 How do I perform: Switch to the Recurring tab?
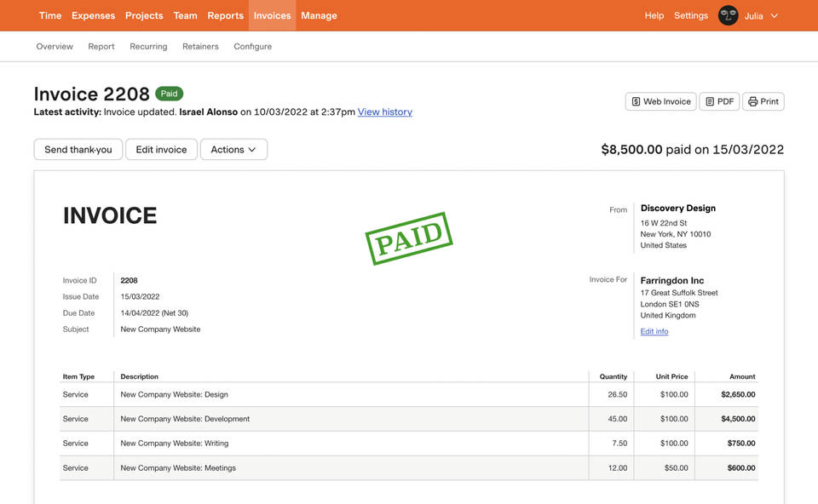[148, 47]
